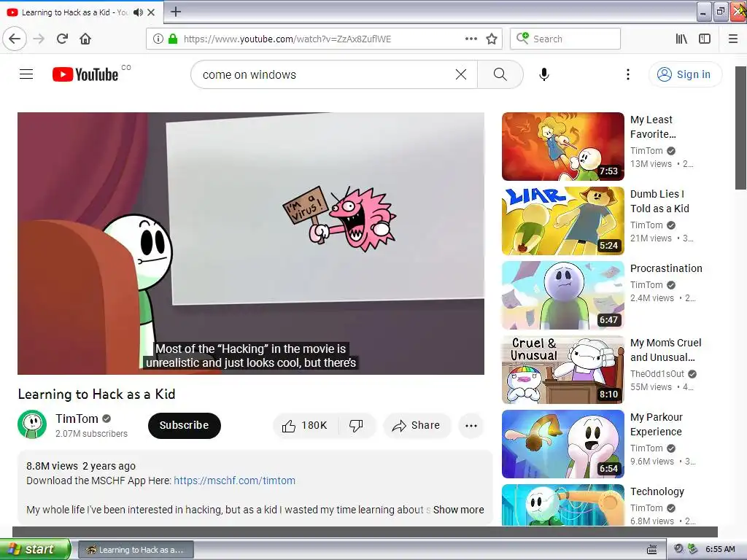Viewport: 747px width, 560px height.
Task: Click the video player to pause
Action: [251, 244]
